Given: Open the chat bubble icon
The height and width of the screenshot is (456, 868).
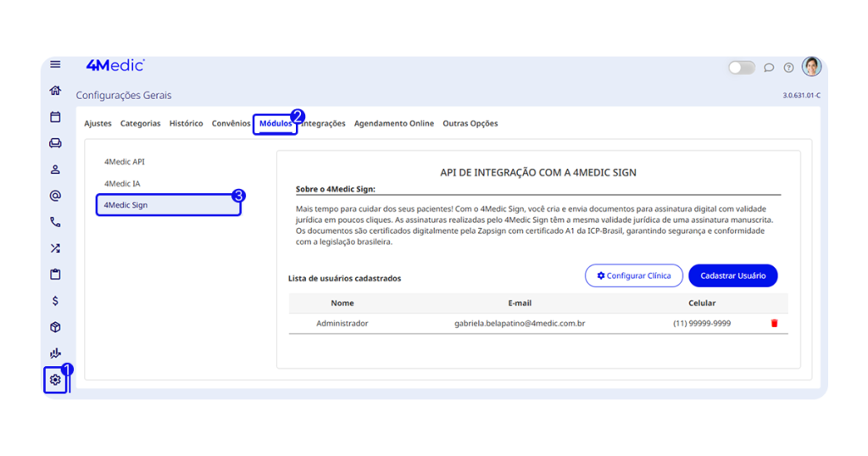Looking at the screenshot, I should tap(769, 68).
